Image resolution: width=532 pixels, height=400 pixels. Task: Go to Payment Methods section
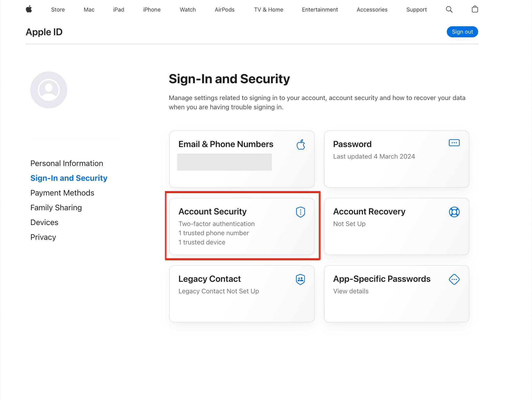[62, 193]
